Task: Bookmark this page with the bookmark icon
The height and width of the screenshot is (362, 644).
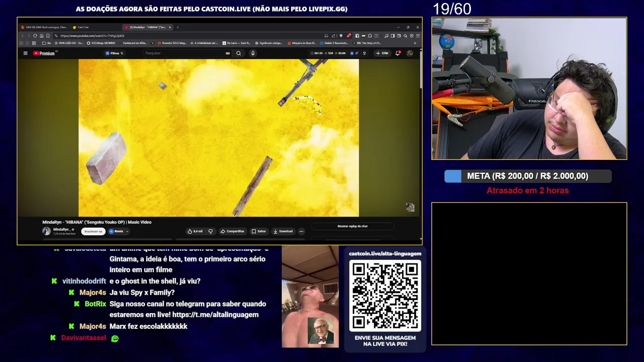Action: point(48,36)
